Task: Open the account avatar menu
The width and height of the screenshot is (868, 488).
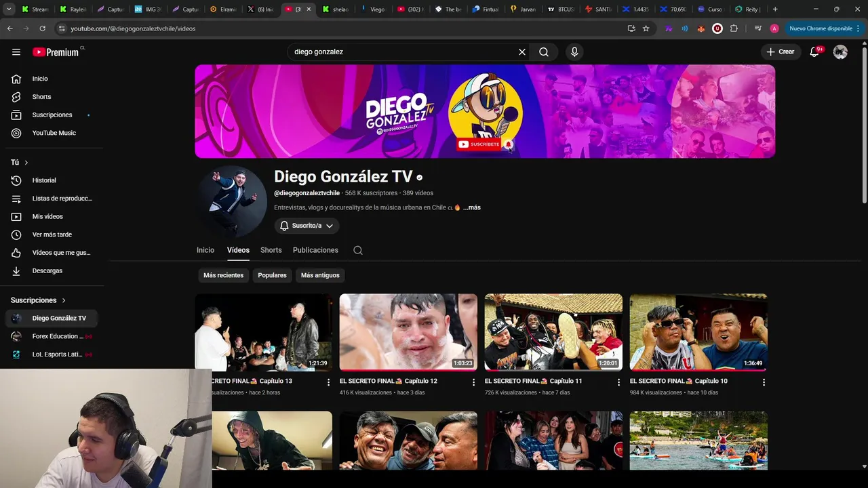Action: (840, 52)
